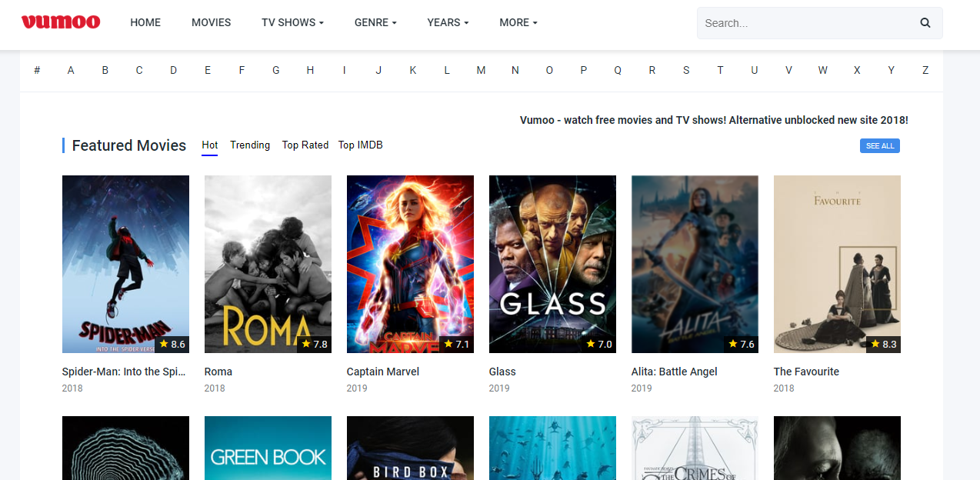Open the MOVIES menu item
The width and height of the screenshot is (980, 480).
coord(212,22)
